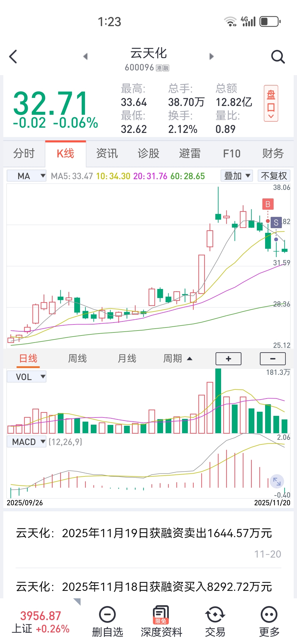Tap the battery status icon
The height and width of the screenshot is (644, 297).
click(270, 21)
